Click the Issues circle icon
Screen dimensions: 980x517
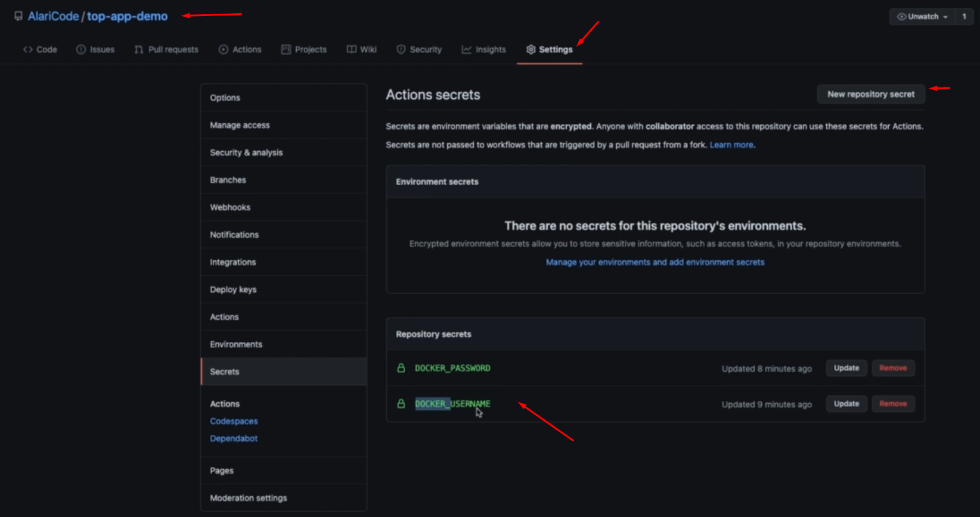pos(81,49)
